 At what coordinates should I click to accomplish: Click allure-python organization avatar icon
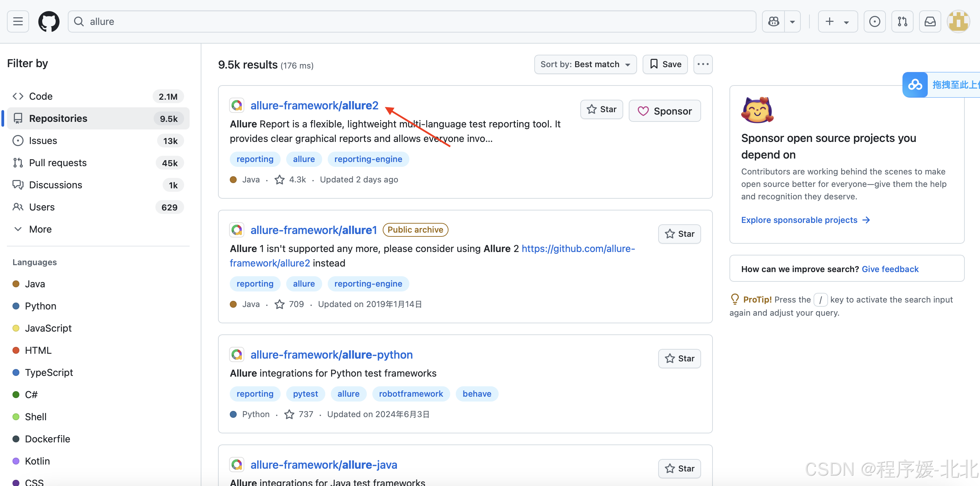click(237, 355)
